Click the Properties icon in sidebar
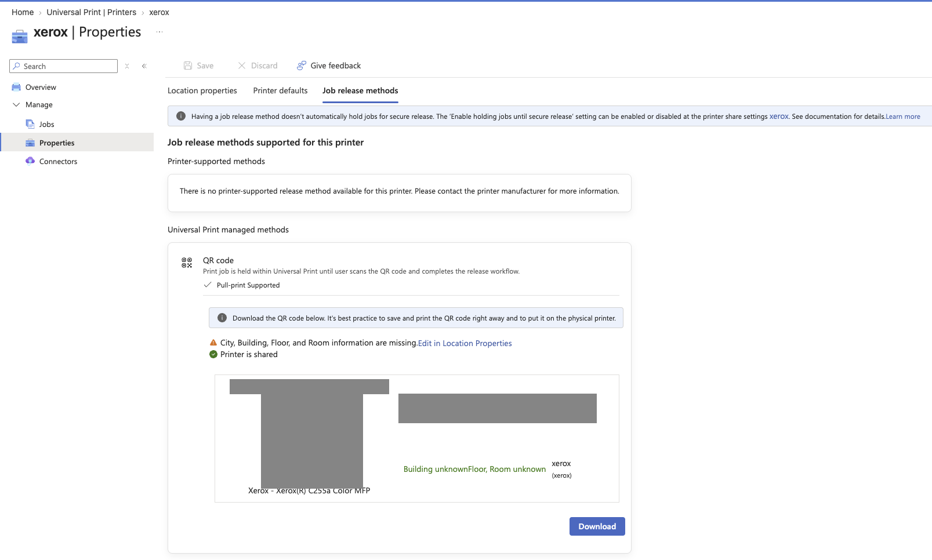 click(x=30, y=143)
